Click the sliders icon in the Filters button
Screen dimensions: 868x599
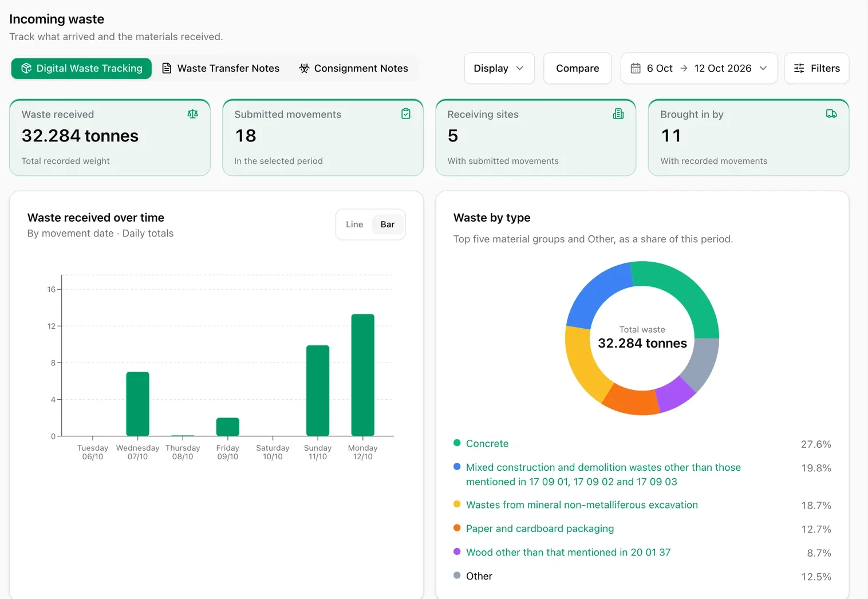point(799,68)
